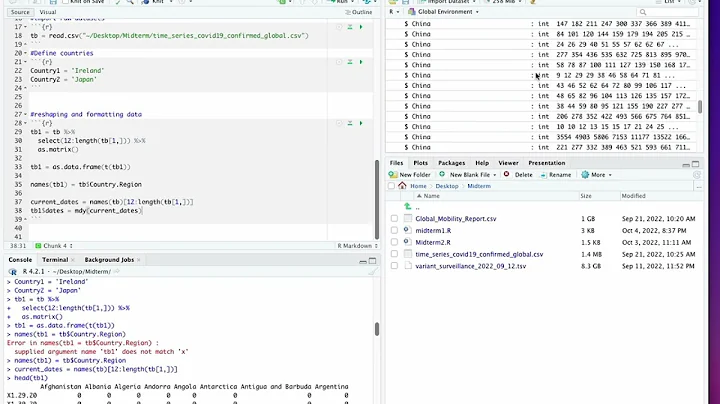Run all chunks above the line 21 chunk
Image resolution: width=720 pixels, height=404 pixels.
point(350,62)
